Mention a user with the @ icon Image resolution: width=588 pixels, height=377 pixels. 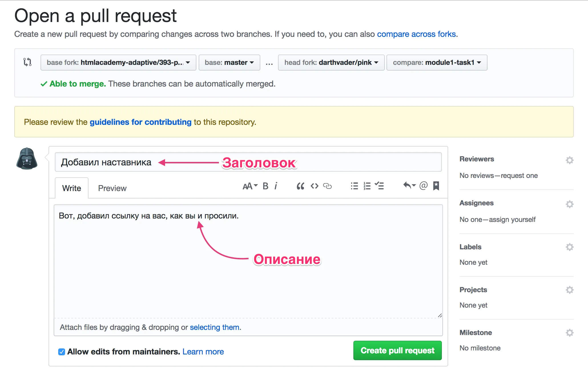point(423,186)
